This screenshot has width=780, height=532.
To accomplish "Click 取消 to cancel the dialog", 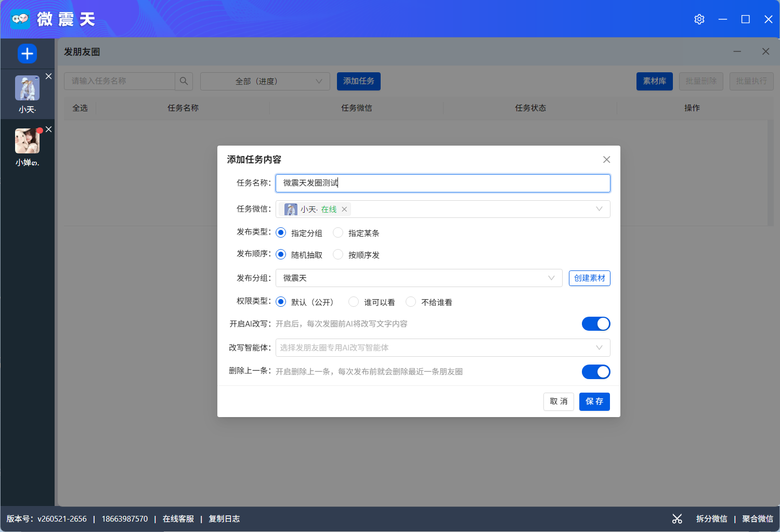I will coord(558,401).
